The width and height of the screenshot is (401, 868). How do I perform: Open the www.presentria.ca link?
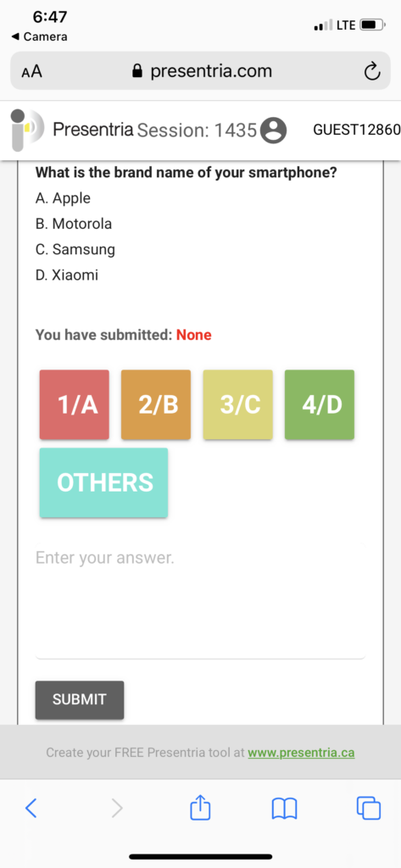tap(301, 753)
